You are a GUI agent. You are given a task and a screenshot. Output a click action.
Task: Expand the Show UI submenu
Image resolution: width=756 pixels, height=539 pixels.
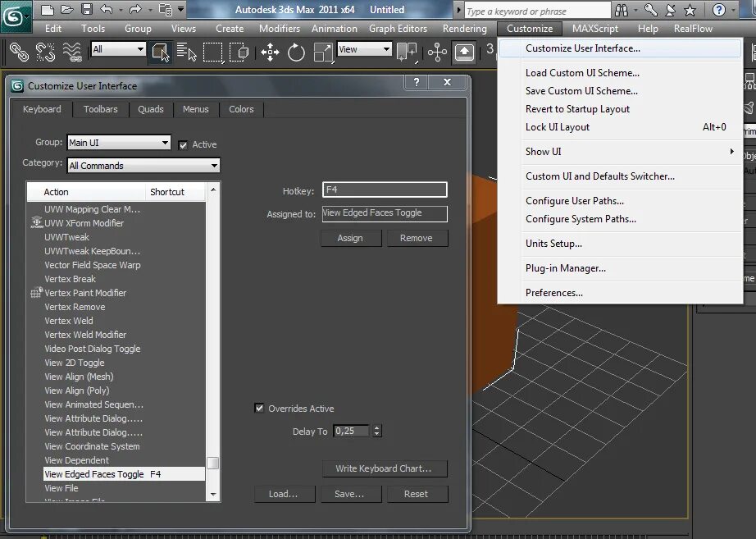click(x=620, y=152)
